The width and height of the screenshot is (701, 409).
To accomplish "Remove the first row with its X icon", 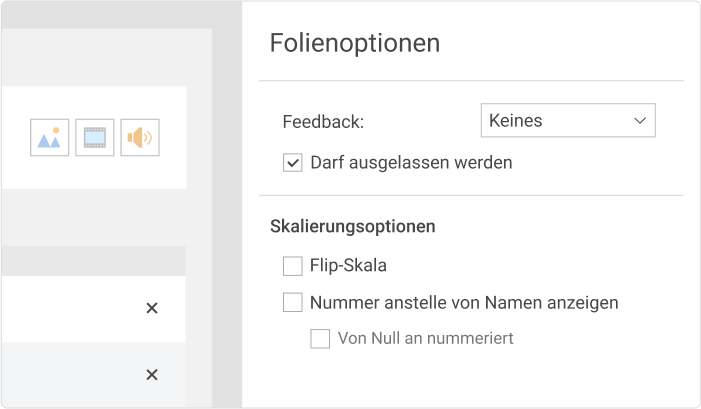I will [152, 308].
